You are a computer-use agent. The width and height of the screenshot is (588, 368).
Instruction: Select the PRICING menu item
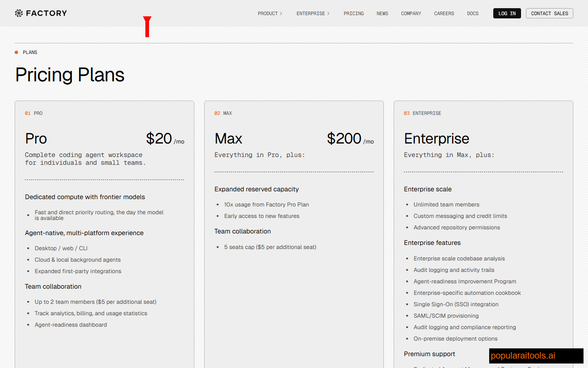tap(354, 13)
